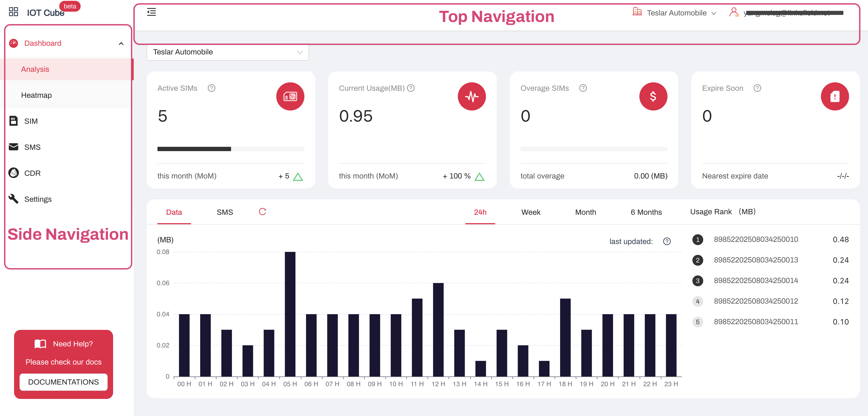The image size is (868, 416).
Task: Click the SIM card sidebar icon
Action: 14,121
